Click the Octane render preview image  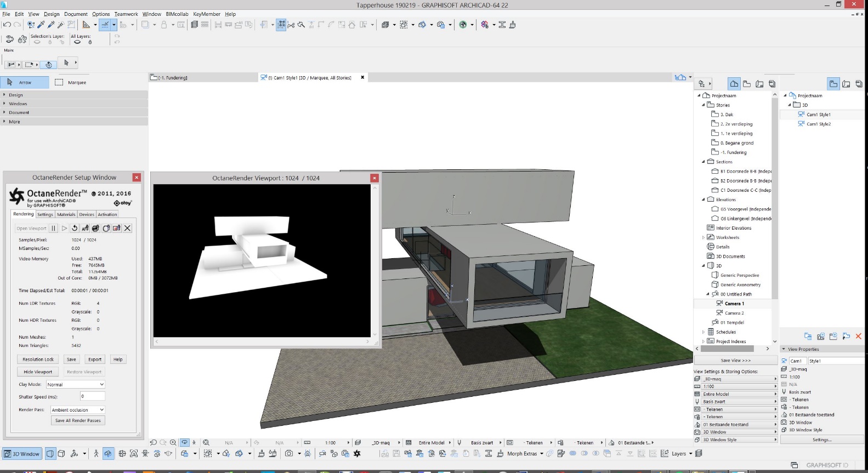tap(262, 261)
